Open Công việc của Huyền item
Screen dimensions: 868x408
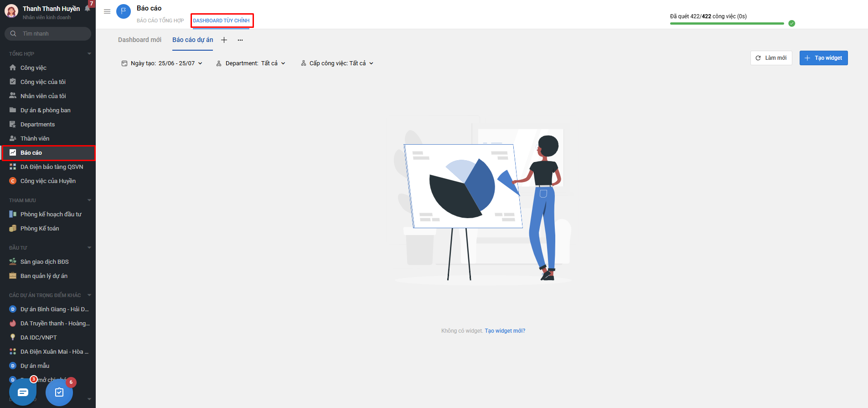48,181
